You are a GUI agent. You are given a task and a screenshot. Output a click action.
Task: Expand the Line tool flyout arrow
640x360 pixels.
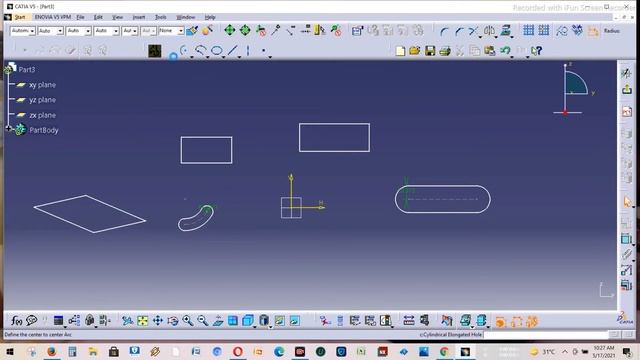(239, 56)
